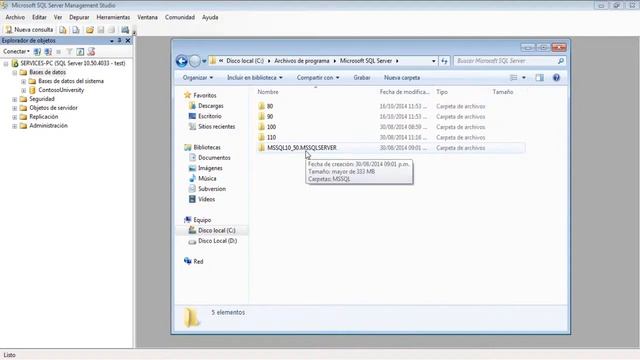Open the Editar menu
The height and width of the screenshot is (360, 640).
[39, 17]
